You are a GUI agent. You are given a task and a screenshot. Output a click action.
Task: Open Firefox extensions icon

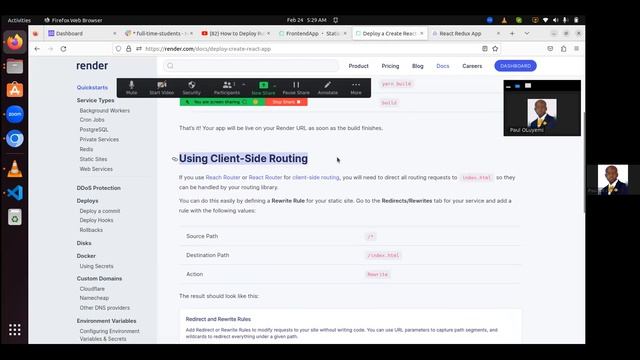[x=563, y=49]
